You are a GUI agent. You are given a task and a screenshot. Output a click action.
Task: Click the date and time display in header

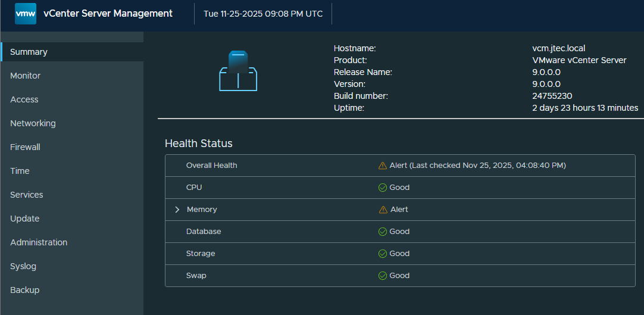click(x=263, y=14)
